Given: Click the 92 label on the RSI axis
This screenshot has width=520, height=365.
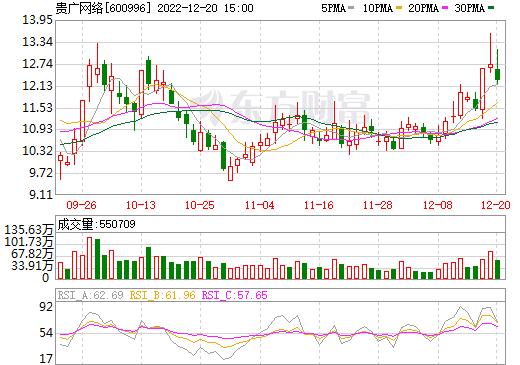Looking at the screenshot, I should (x=46, y=307).
